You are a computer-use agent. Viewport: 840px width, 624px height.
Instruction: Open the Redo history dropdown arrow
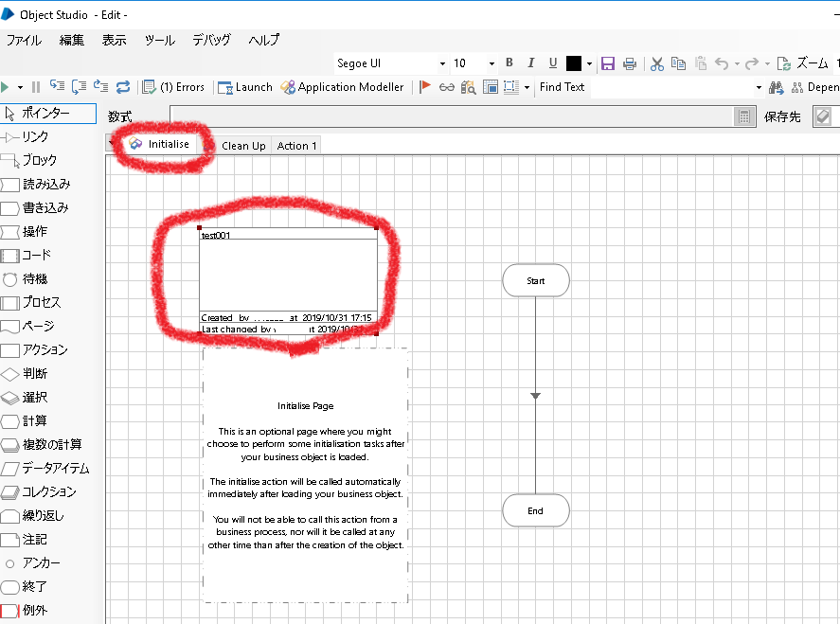(767, 64)
